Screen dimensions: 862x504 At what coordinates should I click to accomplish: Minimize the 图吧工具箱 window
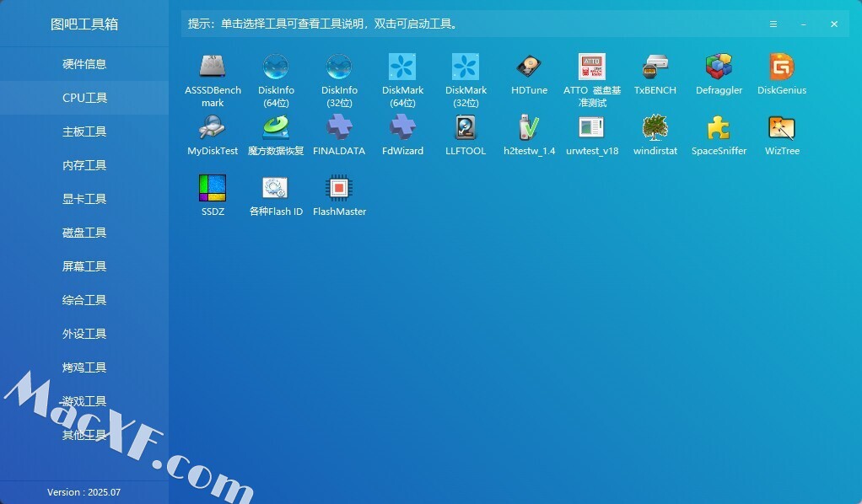pos(804,24)
